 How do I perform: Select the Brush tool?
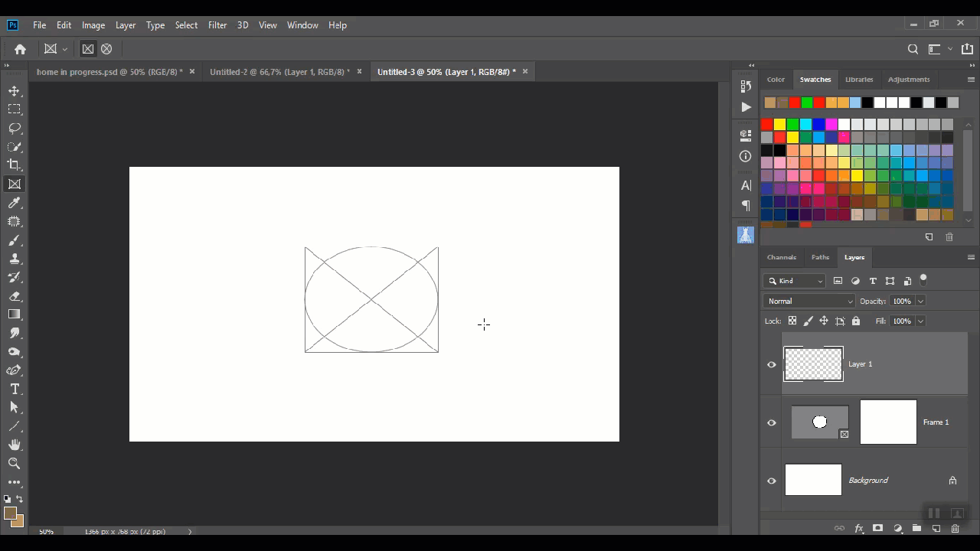click(15, 240)
